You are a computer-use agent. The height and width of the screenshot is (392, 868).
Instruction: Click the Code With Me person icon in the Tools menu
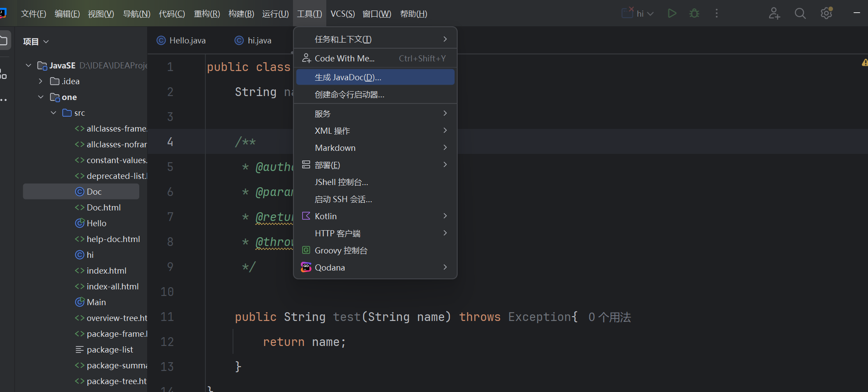[x=306, y=58]
